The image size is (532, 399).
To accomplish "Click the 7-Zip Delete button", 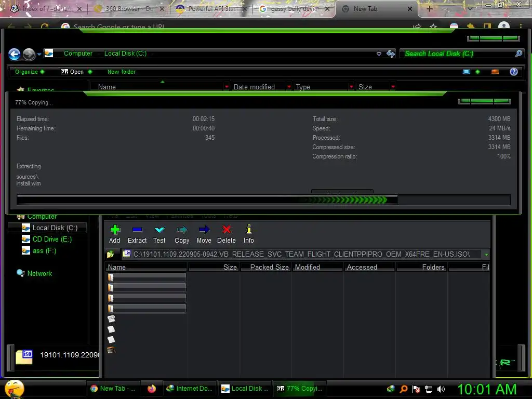I will coord(227,234).
